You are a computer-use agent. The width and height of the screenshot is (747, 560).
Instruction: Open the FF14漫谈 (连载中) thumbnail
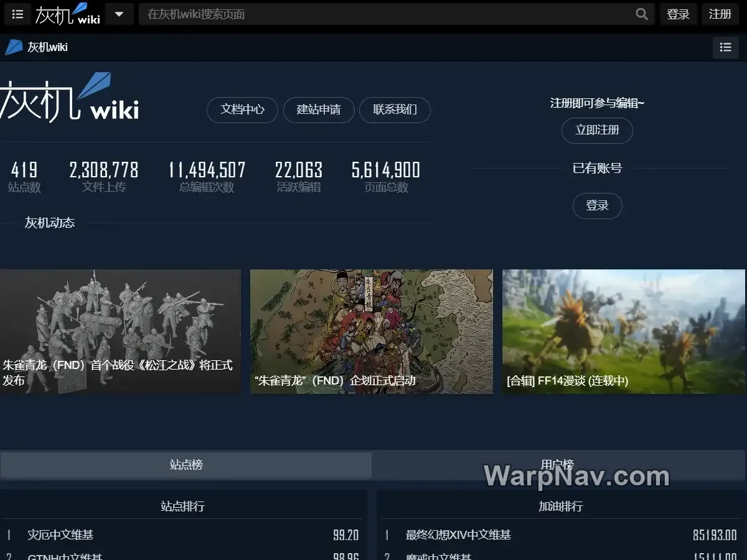pos(624,332)
